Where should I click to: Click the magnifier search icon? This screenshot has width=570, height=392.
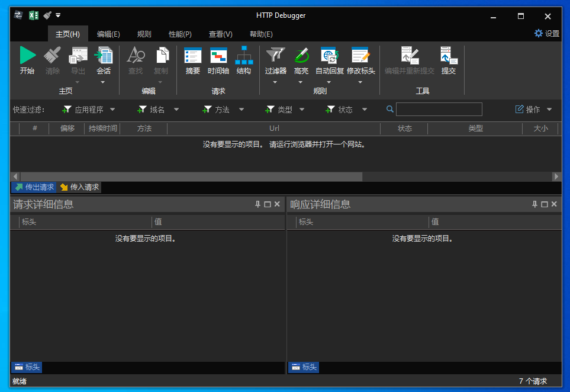389,109
